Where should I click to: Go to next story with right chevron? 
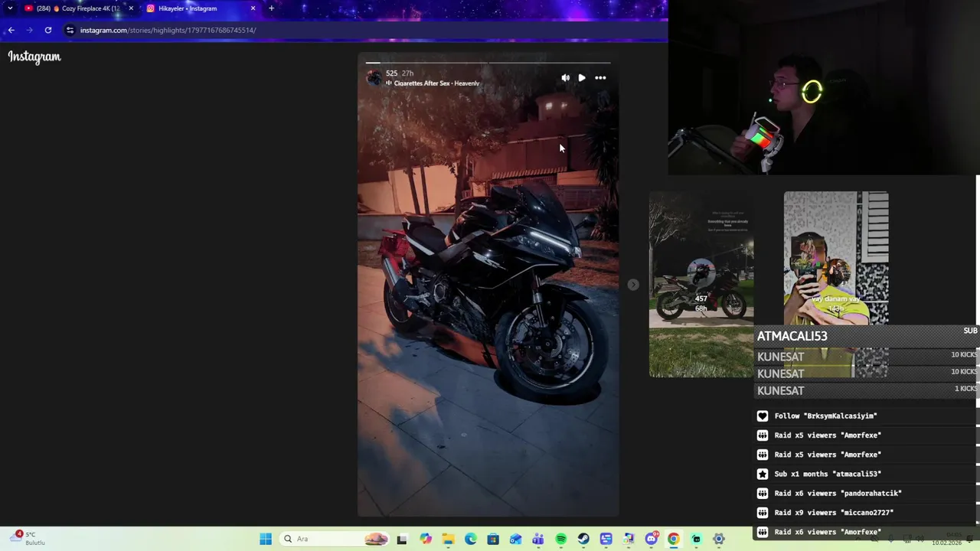pyautogui.click(x=632, y=285)
